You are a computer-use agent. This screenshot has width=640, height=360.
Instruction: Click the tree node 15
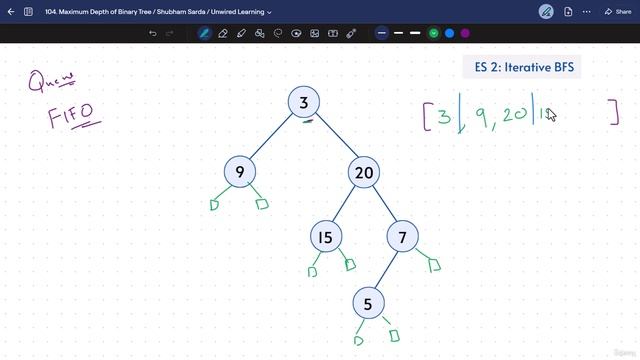pos(326,237)
